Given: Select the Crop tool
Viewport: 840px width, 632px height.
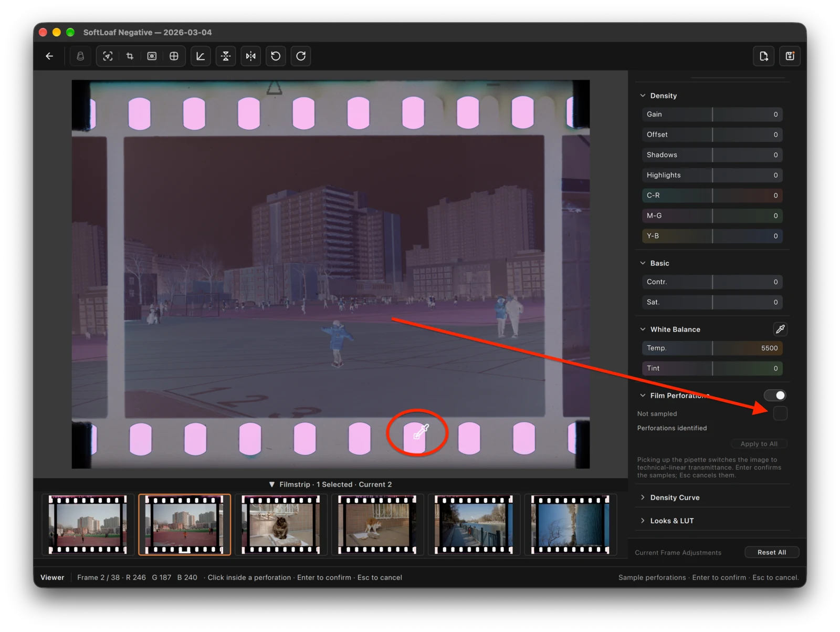Looking at the screenshot, I should (x=130, y=56).
